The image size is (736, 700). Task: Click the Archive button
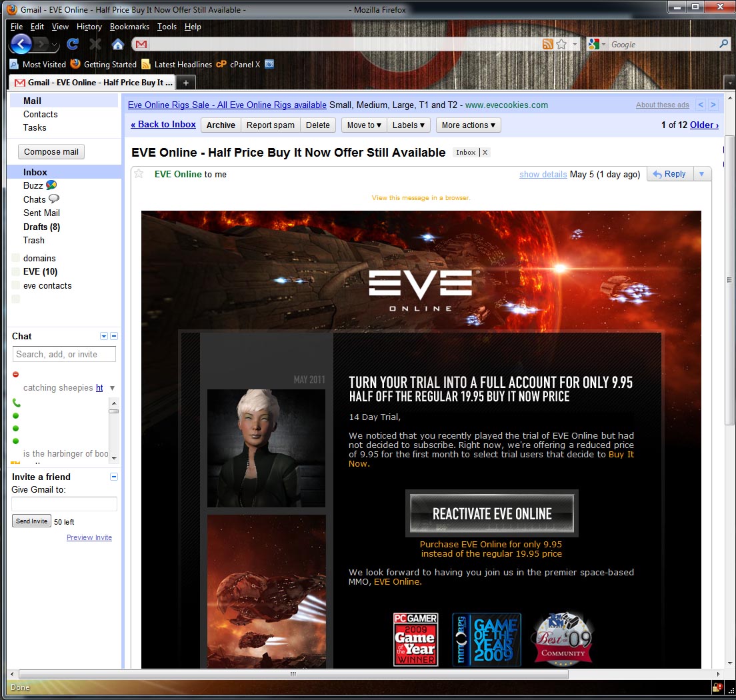point(221,125)
